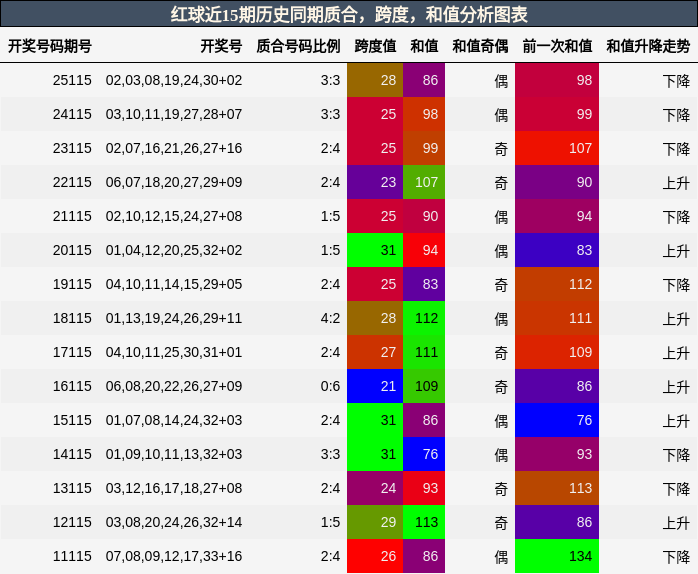The height and width of the screenshot is (574, 698).
Task: Click issue number 23115
Action: coord(72,148)
